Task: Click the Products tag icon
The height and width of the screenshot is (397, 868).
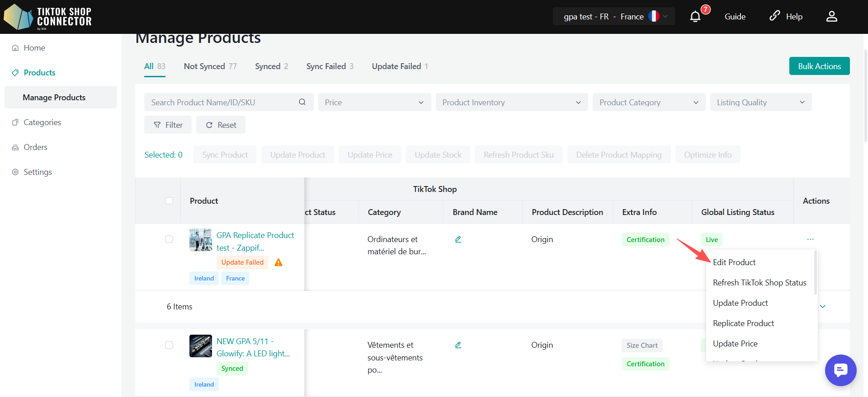Action: [15, 73]
